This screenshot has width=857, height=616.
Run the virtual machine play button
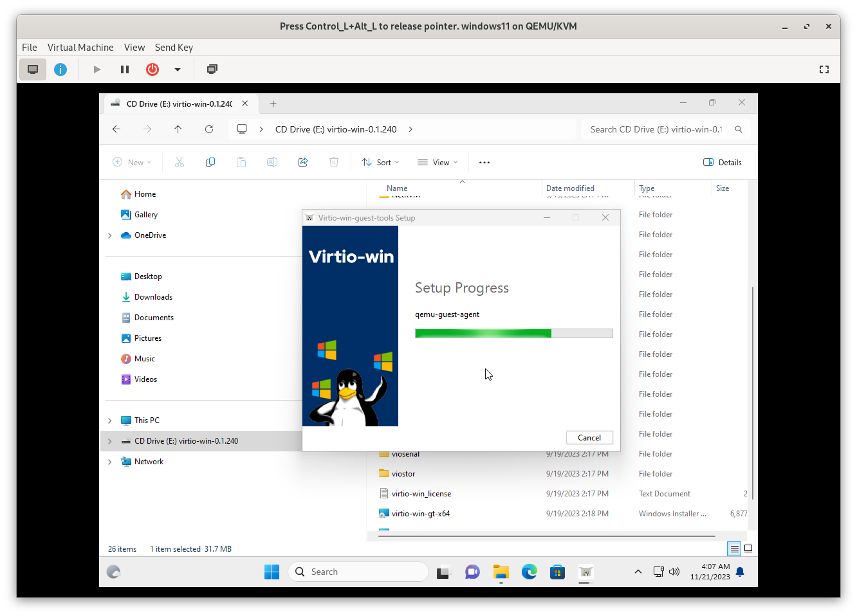click(97, 69)
